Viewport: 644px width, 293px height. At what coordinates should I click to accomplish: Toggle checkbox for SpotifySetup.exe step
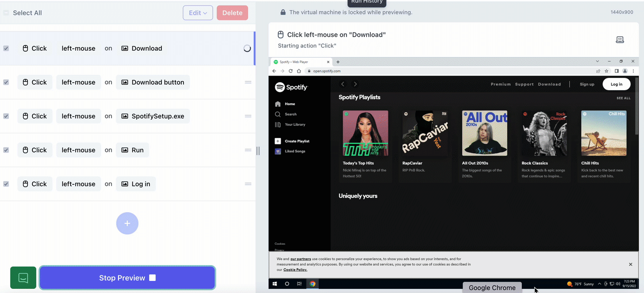[6, 116]
